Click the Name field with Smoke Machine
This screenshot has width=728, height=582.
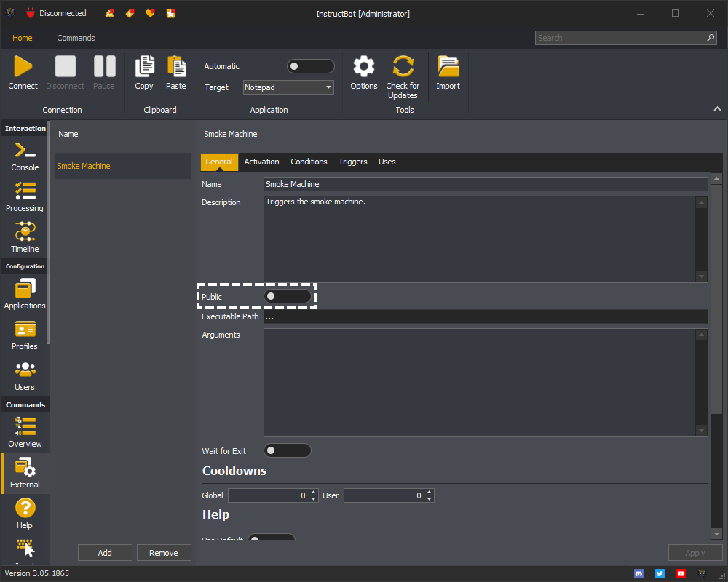[x=486, y=184]
